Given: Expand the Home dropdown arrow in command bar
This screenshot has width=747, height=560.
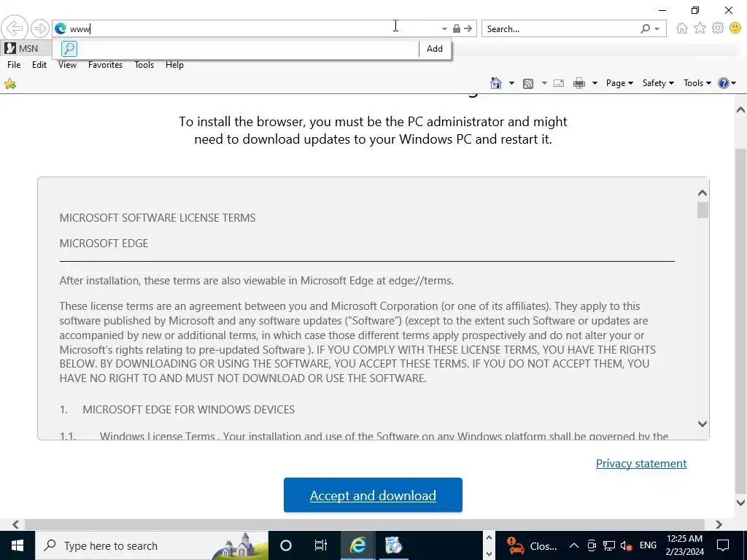Looking at the screenshot, I should coord(511,83).
